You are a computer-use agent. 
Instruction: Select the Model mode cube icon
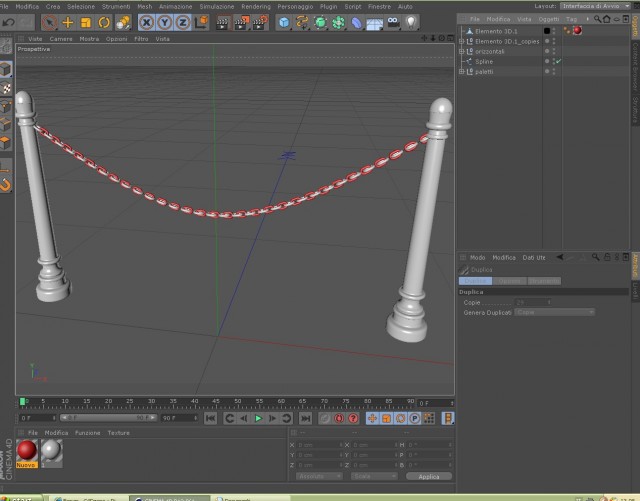tap(5, 69)
